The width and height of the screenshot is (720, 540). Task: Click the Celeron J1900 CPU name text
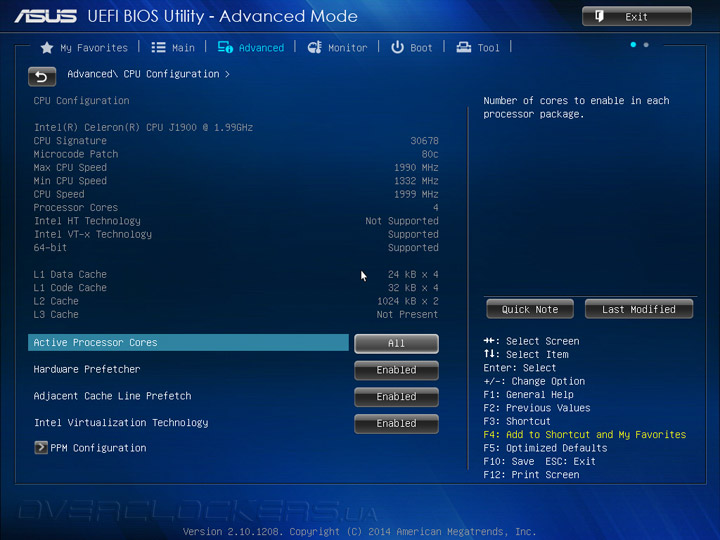[143, 127]
